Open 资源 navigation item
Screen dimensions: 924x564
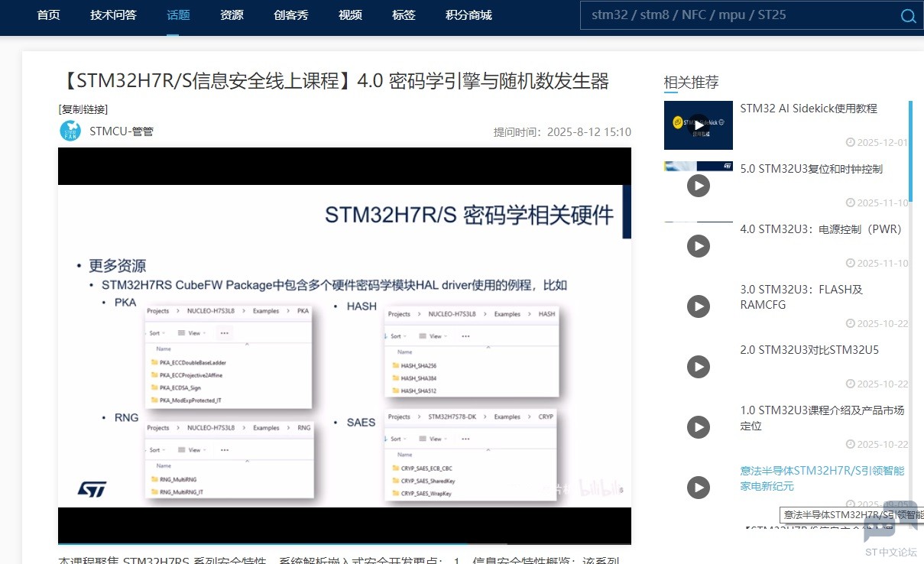coord(232,15)
